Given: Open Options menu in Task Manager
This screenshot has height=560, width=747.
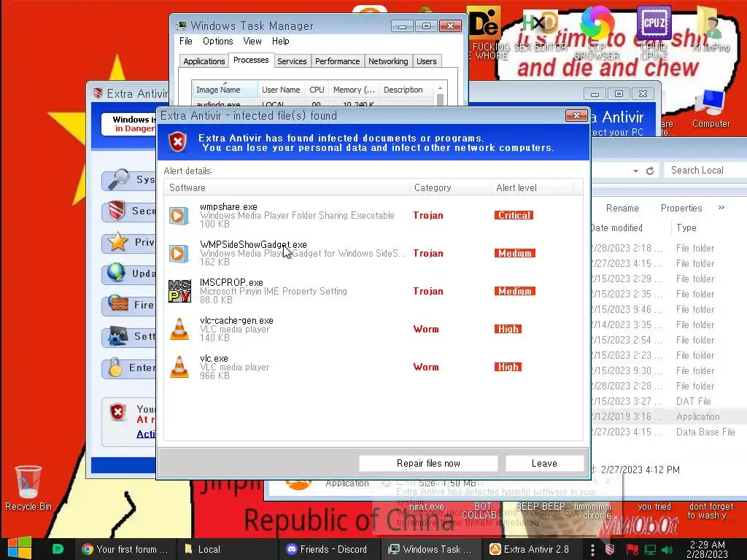Looking at the screenshot, I should click(x=217, y=41).
